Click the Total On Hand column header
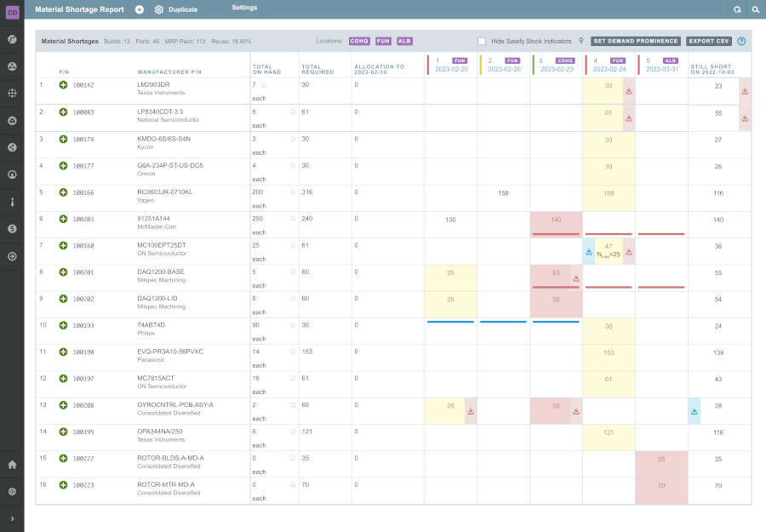This screenshot has width=766, height=532. click(266, 69)
